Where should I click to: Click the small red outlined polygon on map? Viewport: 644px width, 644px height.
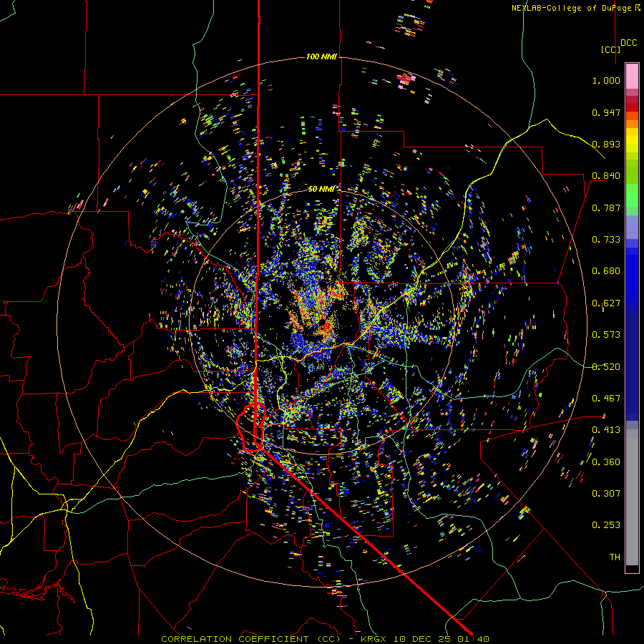251,428
